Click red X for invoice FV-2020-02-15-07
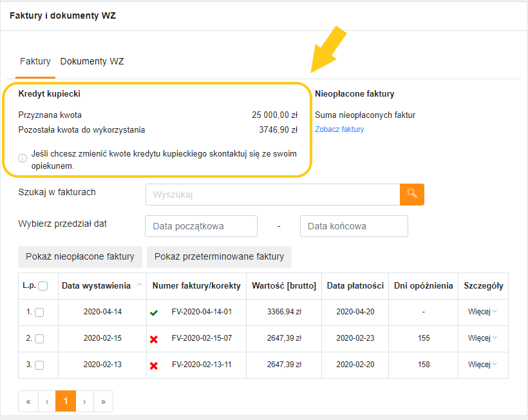The image size is (528, 420). pos(154,339)
